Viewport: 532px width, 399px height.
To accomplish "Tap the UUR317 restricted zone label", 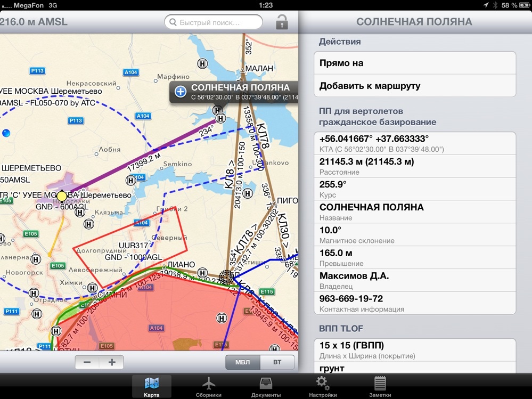I will 133,246.
